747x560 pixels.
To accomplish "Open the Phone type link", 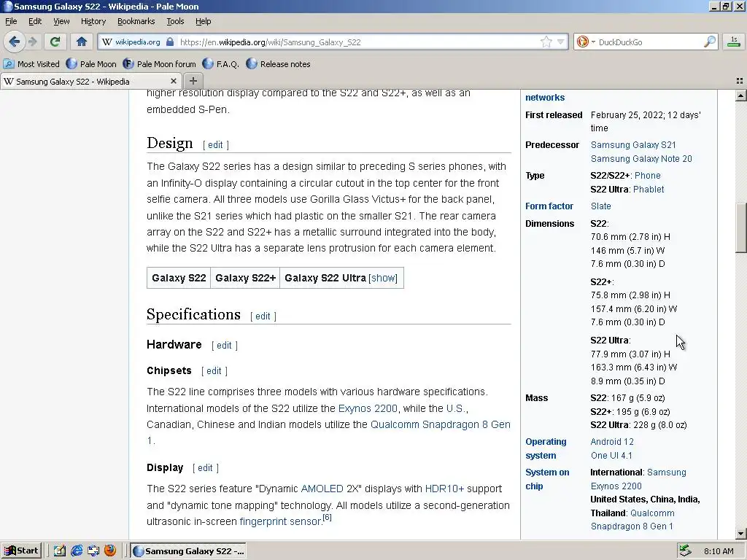I will click(x=648, y=175).
